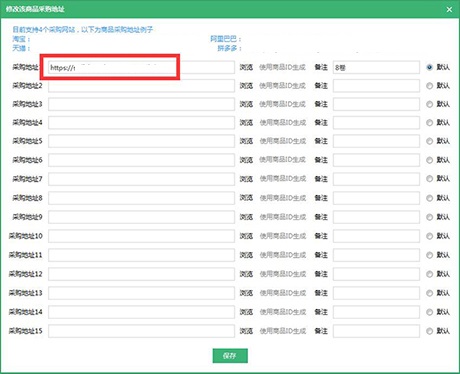Click 浏览 next to 采购地址6

point(246,160)
